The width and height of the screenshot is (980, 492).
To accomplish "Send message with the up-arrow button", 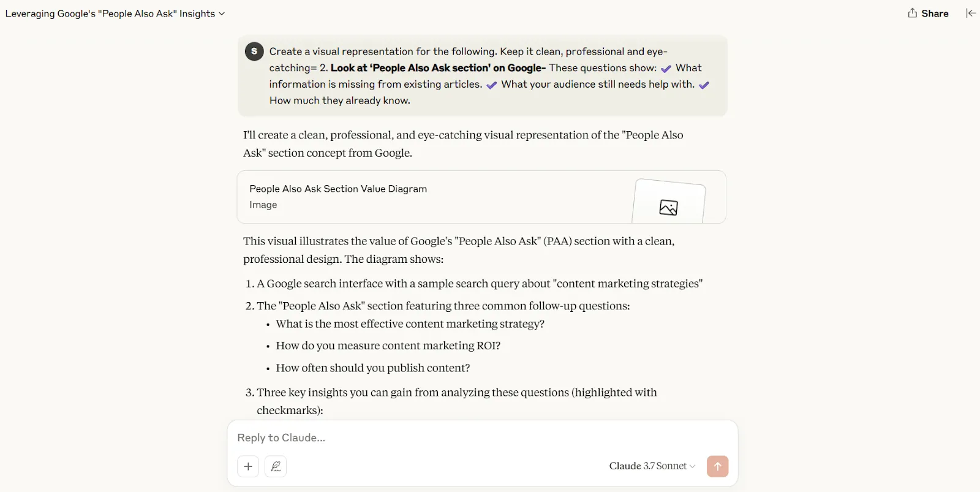I will 717,466.
